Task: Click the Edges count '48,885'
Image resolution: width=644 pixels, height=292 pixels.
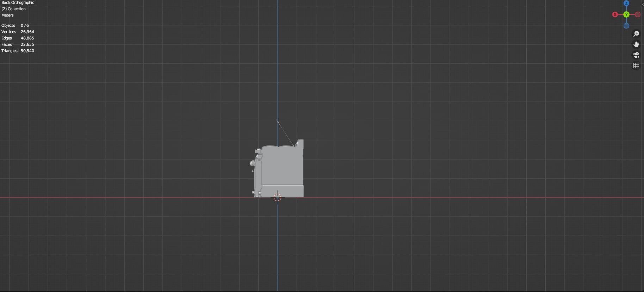Action: [27, 38]
